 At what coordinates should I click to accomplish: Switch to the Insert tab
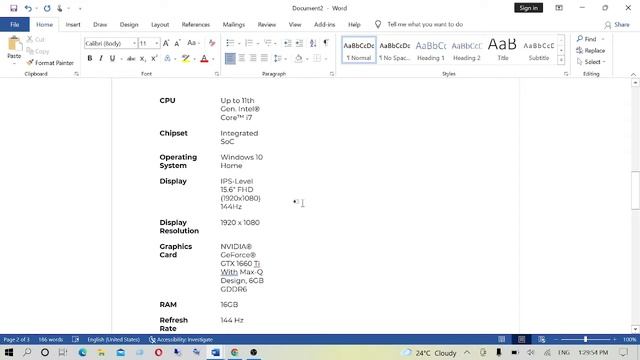pyautogui.click(x=73, y=24)
